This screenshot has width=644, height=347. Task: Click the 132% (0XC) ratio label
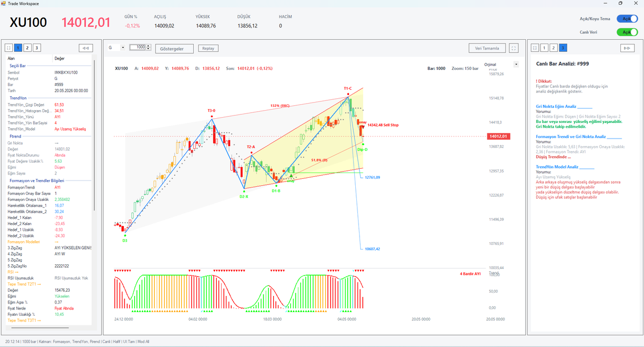(x=280, y=106)
